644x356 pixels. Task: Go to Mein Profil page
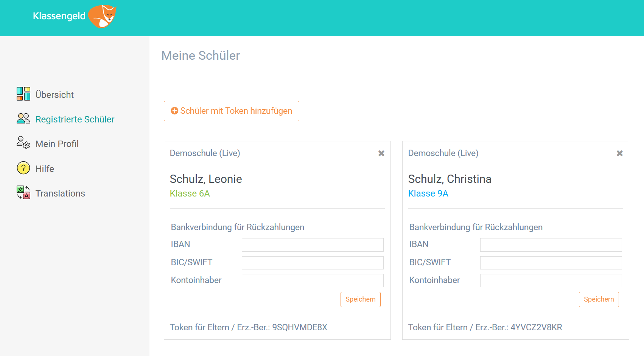57,144
